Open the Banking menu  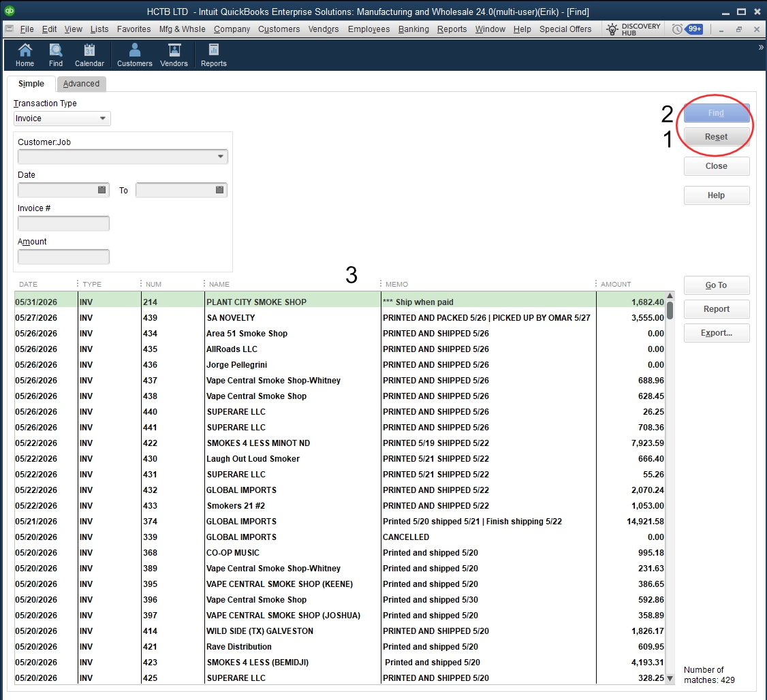(413, 29)
